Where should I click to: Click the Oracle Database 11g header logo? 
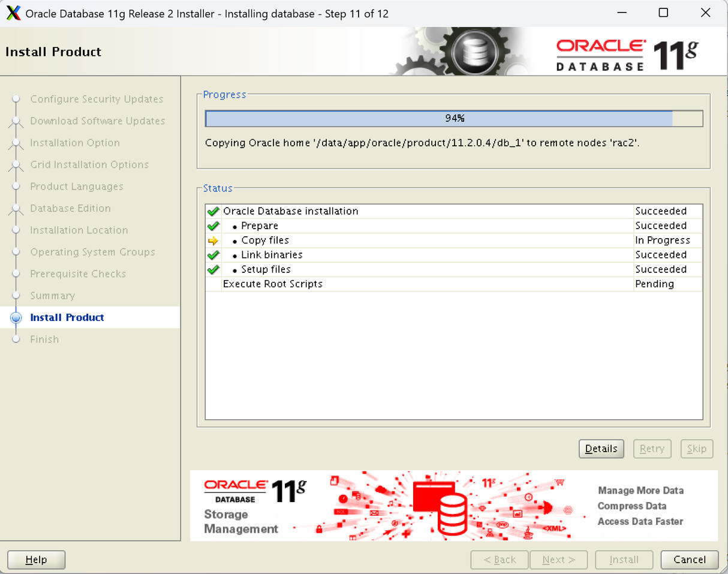[x=627, y=55]
